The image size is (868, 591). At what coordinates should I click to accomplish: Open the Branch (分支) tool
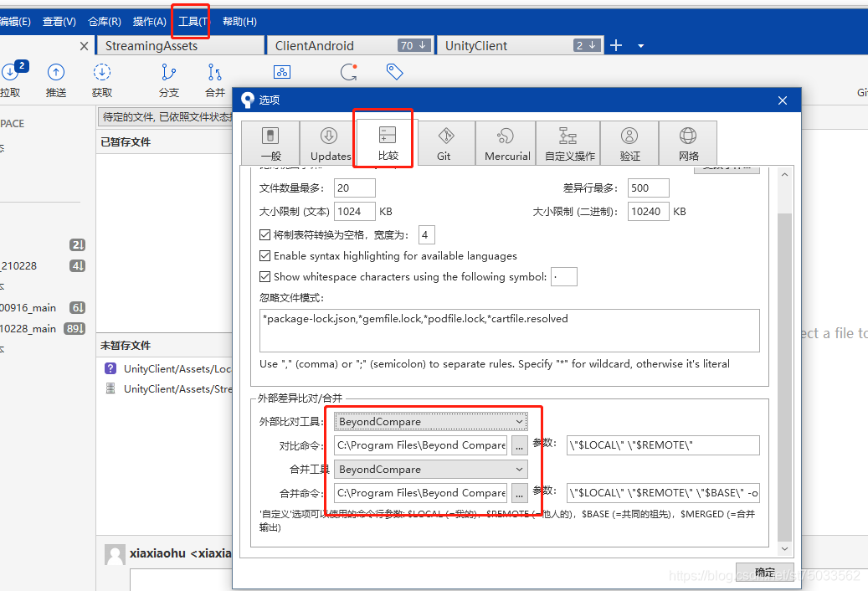168,79
